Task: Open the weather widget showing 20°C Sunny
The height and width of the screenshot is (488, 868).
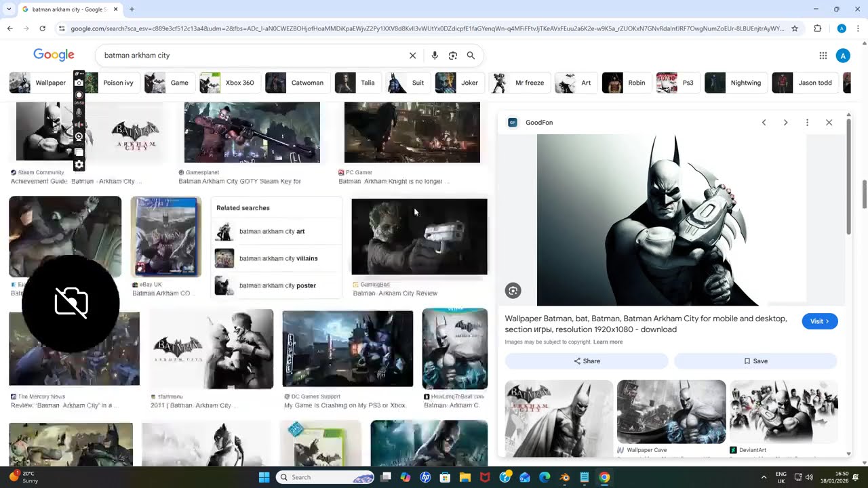Action: click(25, 477)
